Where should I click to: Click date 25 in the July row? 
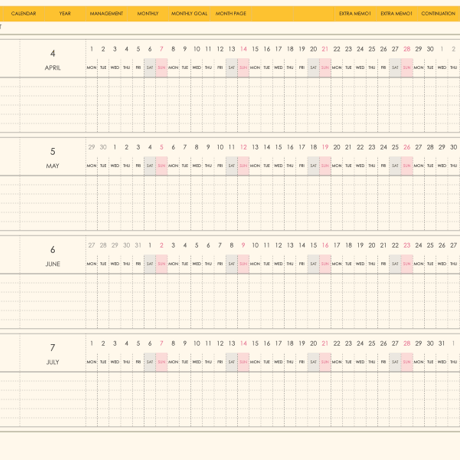point(372,343)
